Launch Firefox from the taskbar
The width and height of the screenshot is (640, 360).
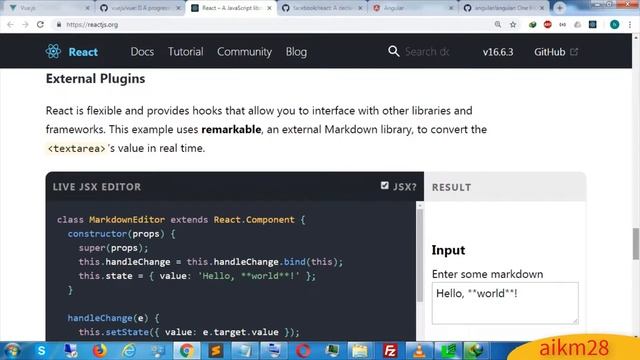tap(99, 351)
